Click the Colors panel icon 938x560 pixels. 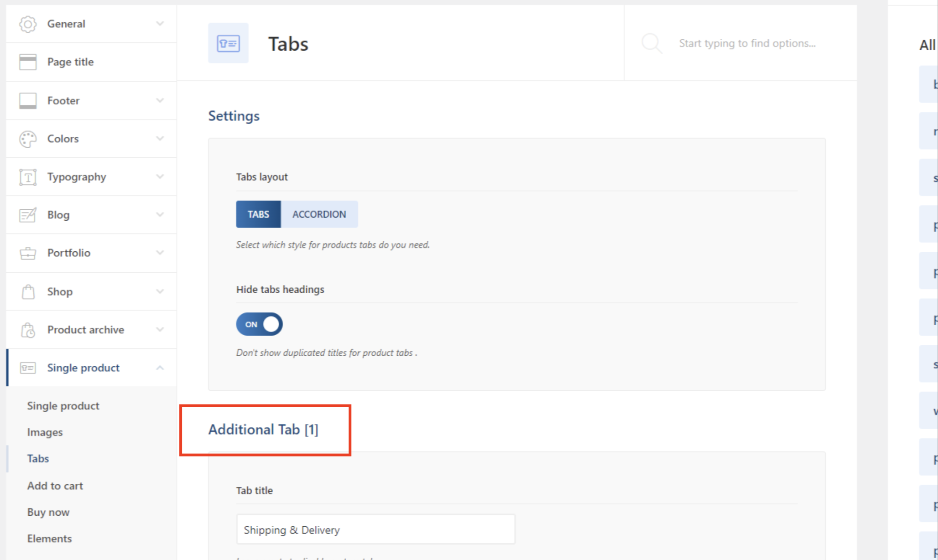26,138
